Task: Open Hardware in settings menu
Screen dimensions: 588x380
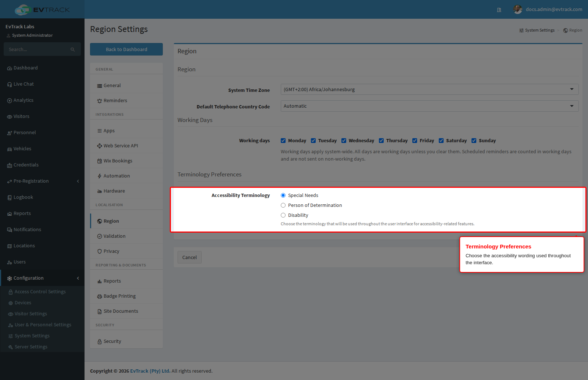Action: pos(126,191)
